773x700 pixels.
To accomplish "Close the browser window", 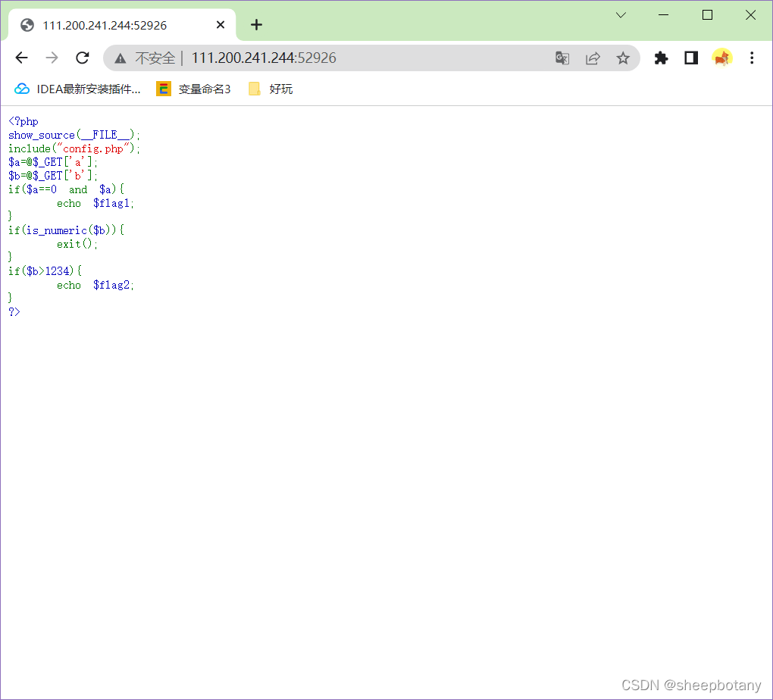I will [x=750, y=15].
